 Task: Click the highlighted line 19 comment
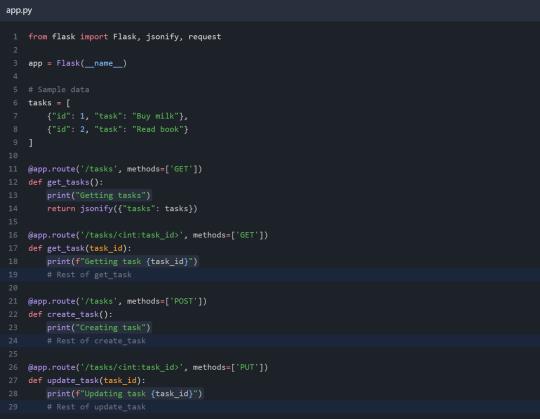[89, 275]
